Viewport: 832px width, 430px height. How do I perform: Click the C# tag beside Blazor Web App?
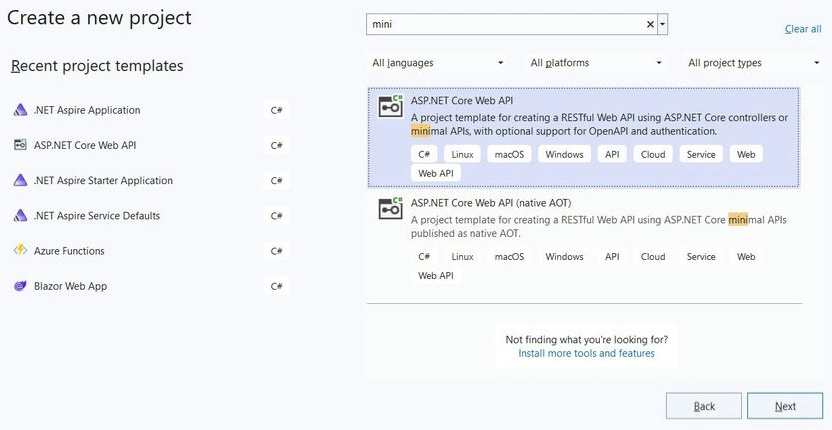tap(276, 286)
